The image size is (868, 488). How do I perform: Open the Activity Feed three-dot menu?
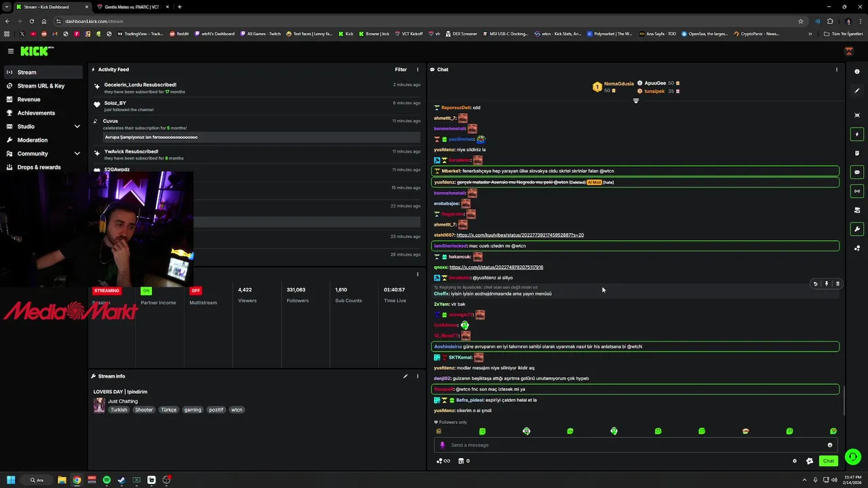click(418, 69)
